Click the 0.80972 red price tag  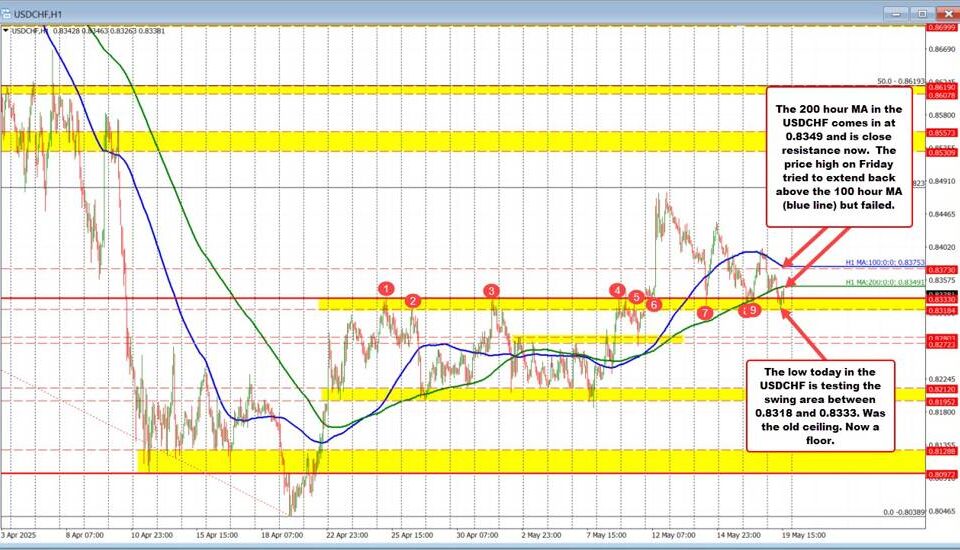[x=942, y=474]
